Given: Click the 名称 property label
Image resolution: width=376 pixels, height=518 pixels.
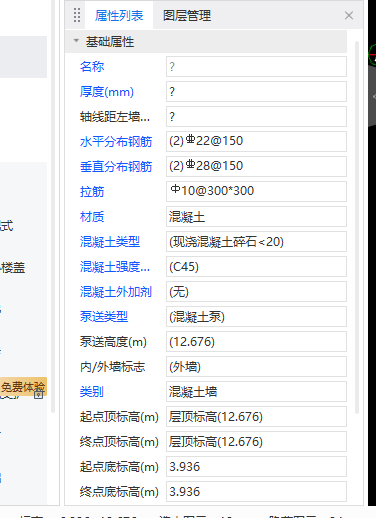Looking at the screenshot, I should tap(92, 67).
